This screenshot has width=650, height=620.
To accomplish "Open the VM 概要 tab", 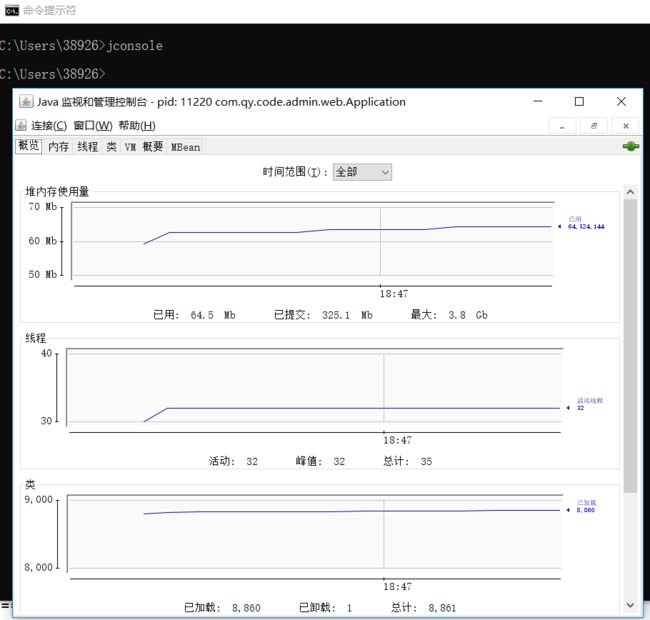I will pyautogui.click(x=144, y=147).
